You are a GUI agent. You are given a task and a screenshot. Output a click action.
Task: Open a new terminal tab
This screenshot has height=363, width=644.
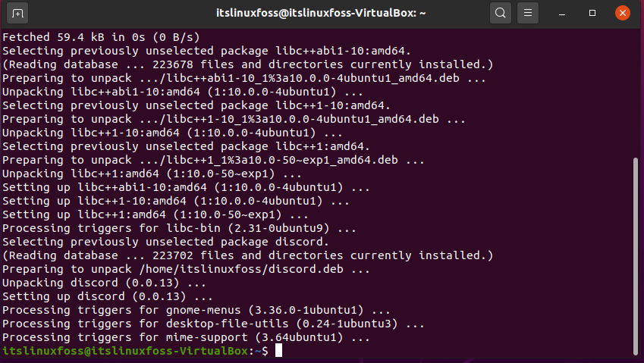(17, 14)
